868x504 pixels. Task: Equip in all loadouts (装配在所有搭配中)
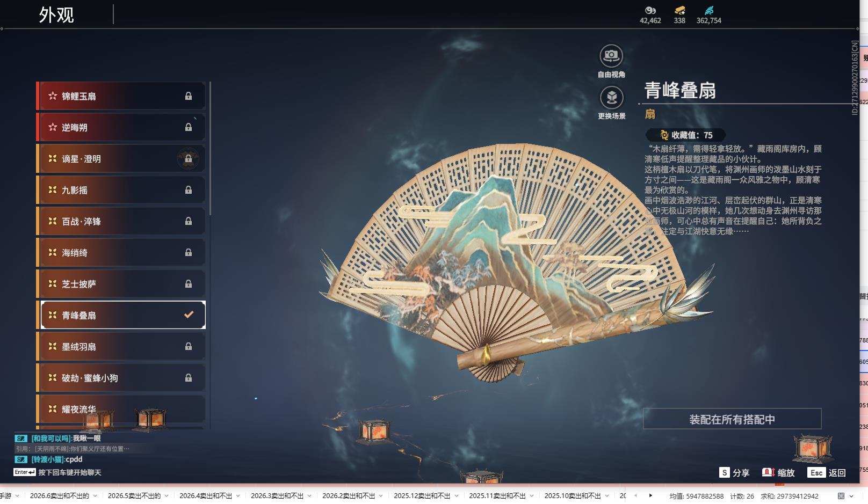(732, 419)
